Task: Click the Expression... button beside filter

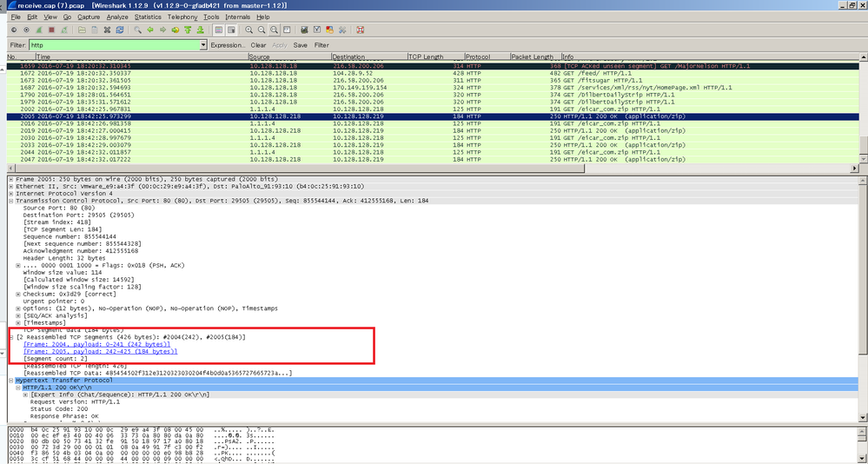Action: point(228,45)
